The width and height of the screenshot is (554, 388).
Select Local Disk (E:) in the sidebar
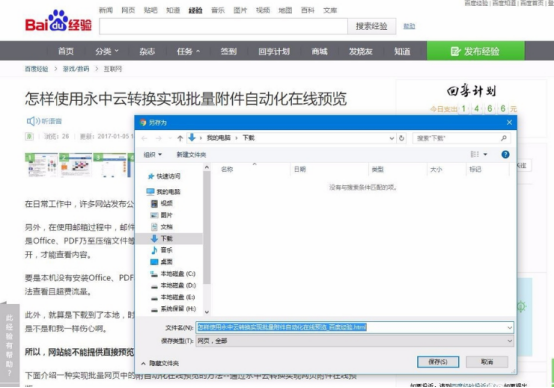coord(173,297)
